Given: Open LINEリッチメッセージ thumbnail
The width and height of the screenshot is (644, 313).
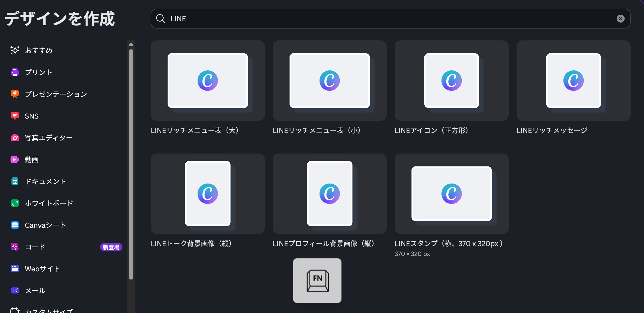Looking at the screenshot, I should tap(574, 81).
